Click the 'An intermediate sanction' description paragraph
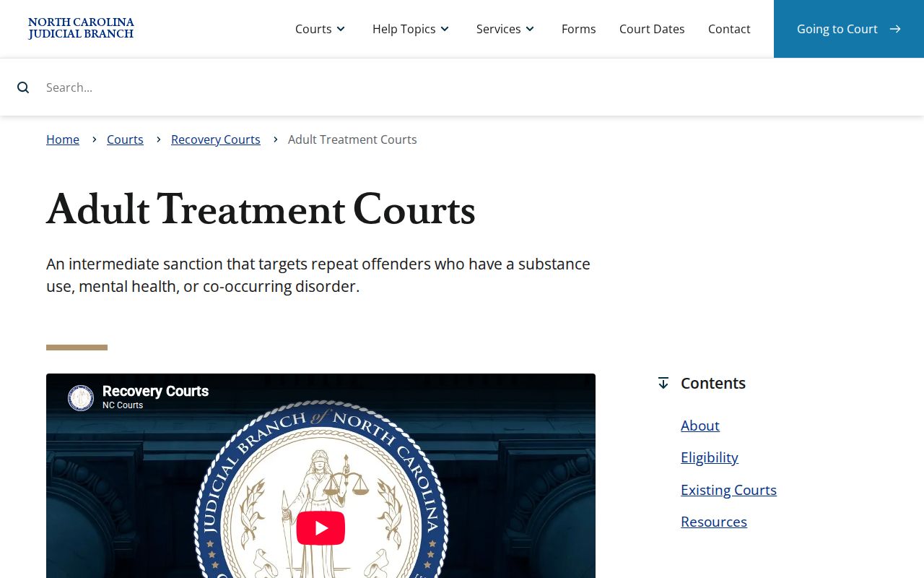This screenshot has height=578, width=924. click(x=318, y=275)
